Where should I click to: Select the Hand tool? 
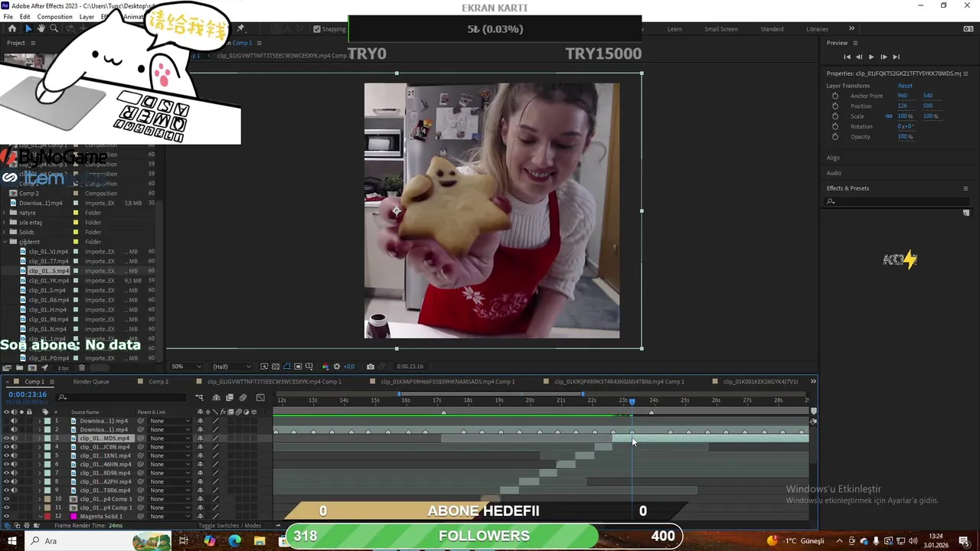point(41,28)
